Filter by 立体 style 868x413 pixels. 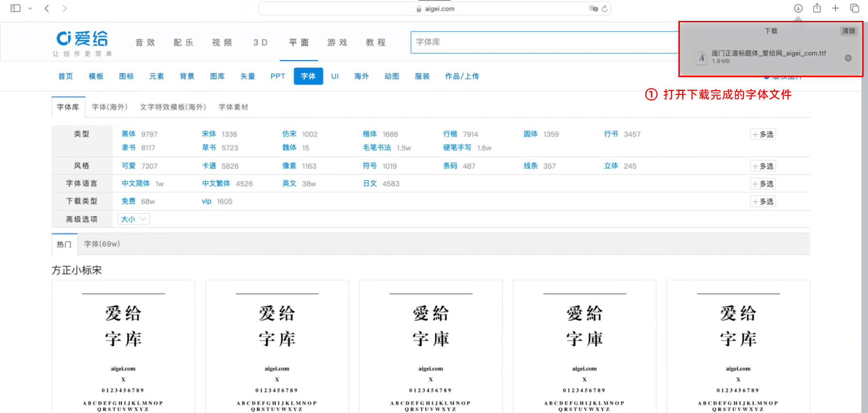tap(611, 166)
